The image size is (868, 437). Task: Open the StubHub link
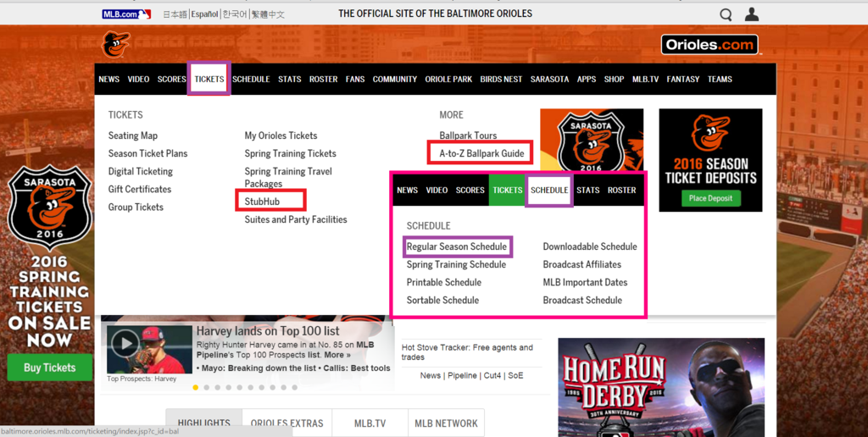[262, 202]
